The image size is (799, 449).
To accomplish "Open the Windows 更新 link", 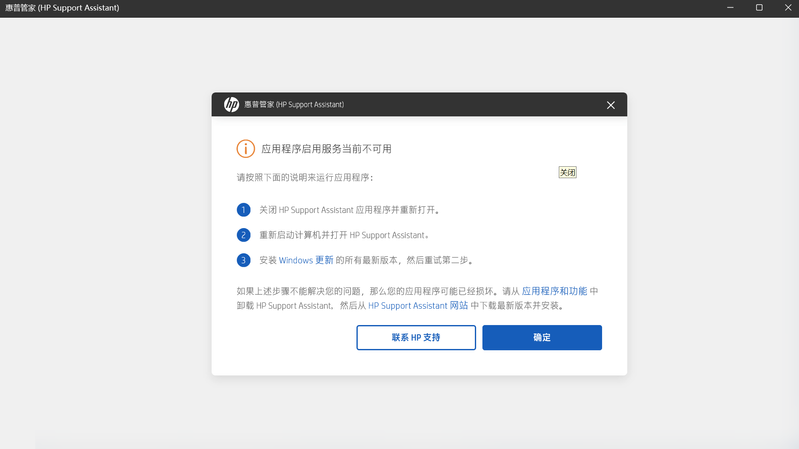I will [x=306, y=260].
